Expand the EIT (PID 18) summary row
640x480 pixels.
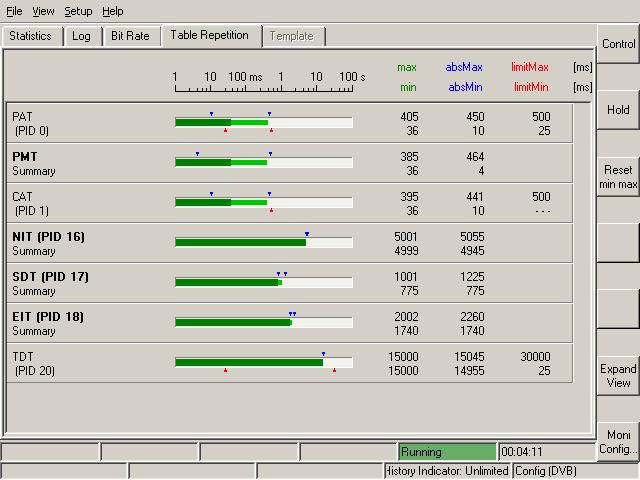point(48,323)
